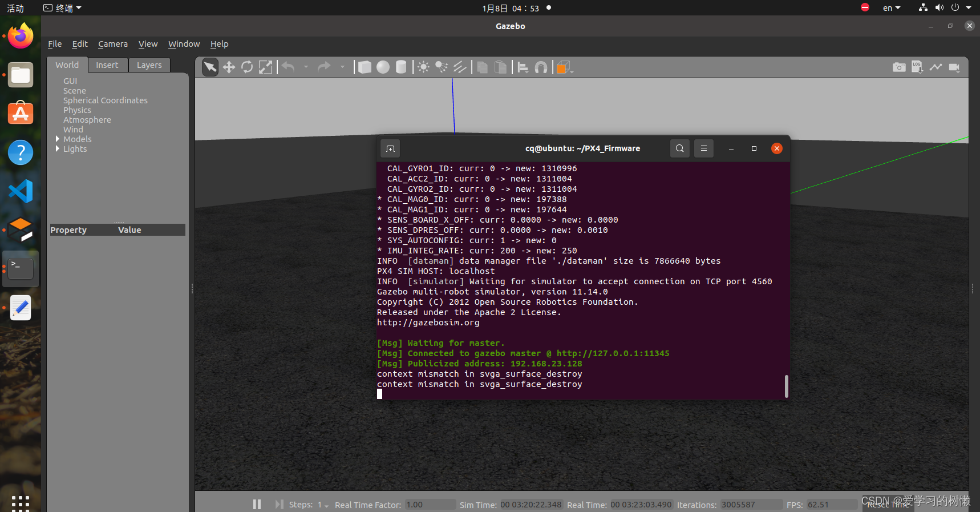Image resolution: width=980 pixels, height=512 pixels.
Task: Toggle the snap magnet tool
Action: (541, 67)
